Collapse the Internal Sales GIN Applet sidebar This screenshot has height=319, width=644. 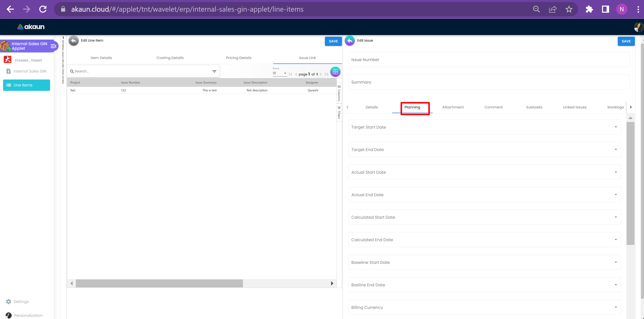[53, 46]
